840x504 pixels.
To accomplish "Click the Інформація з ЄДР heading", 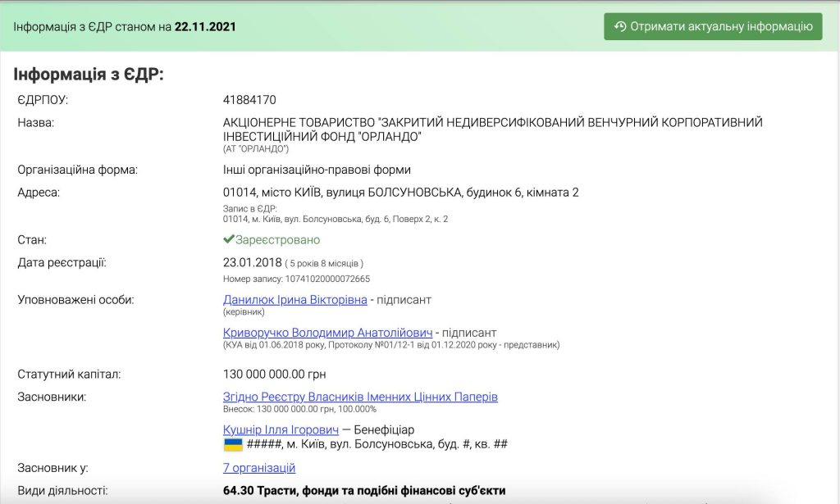I will [x=89, y=74].
